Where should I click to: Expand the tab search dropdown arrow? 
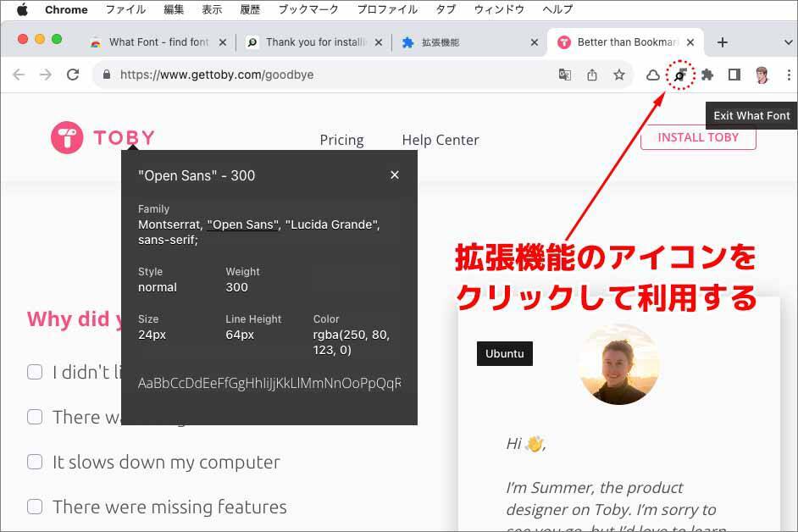pyautogui.click(x=788, y=42)
